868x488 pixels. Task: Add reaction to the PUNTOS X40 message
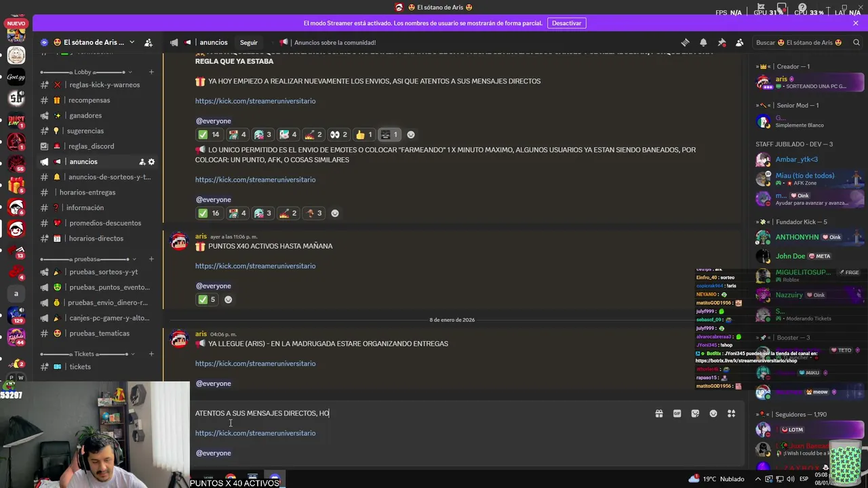[229, 300]
